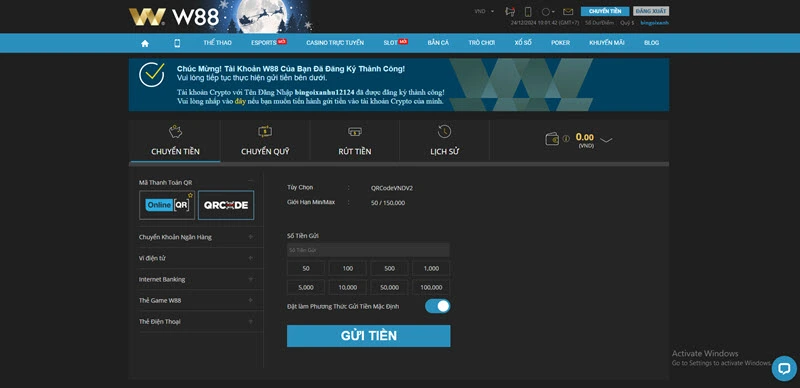Click the wallet balance icon

click(552, 139)
